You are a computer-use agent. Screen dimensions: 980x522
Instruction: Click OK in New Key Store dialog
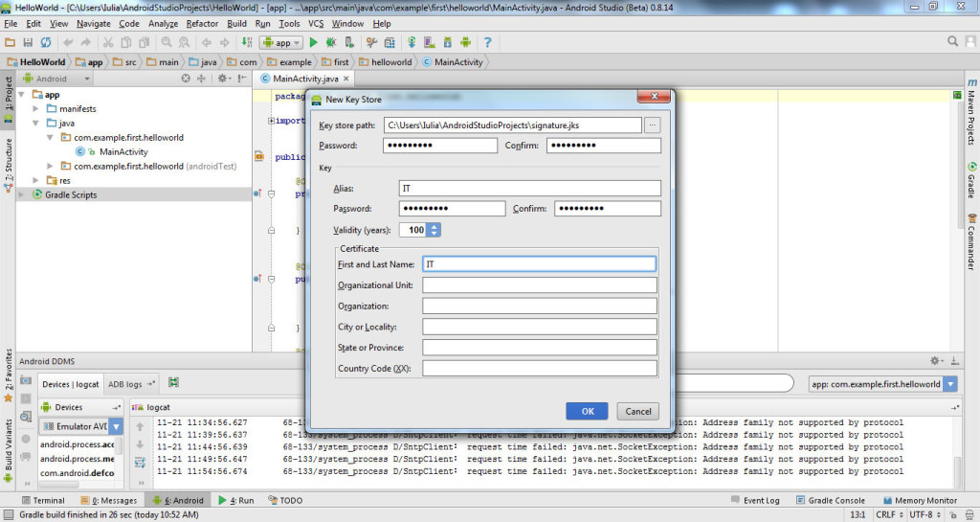click(588, 411)
